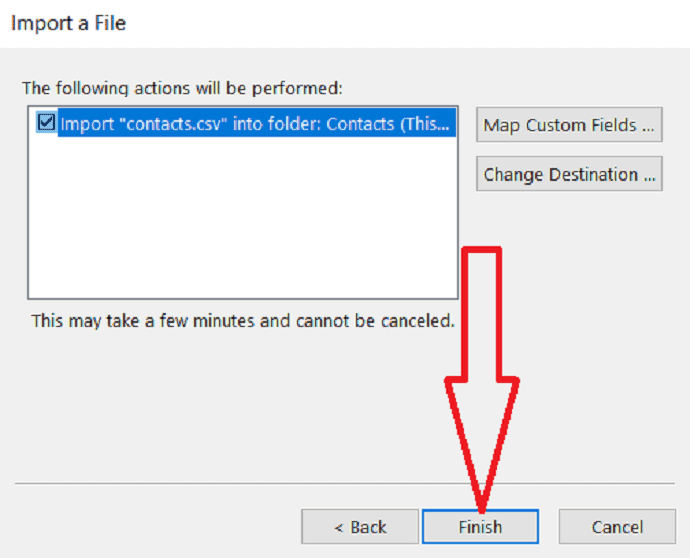Click the Import a File title text
Screen dimensions: 690x558
68,23
